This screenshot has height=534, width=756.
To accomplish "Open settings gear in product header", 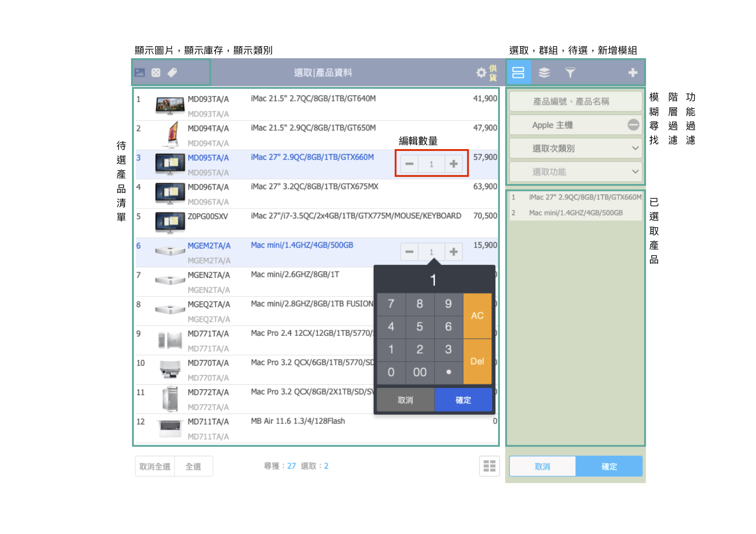I will point(481,72).
